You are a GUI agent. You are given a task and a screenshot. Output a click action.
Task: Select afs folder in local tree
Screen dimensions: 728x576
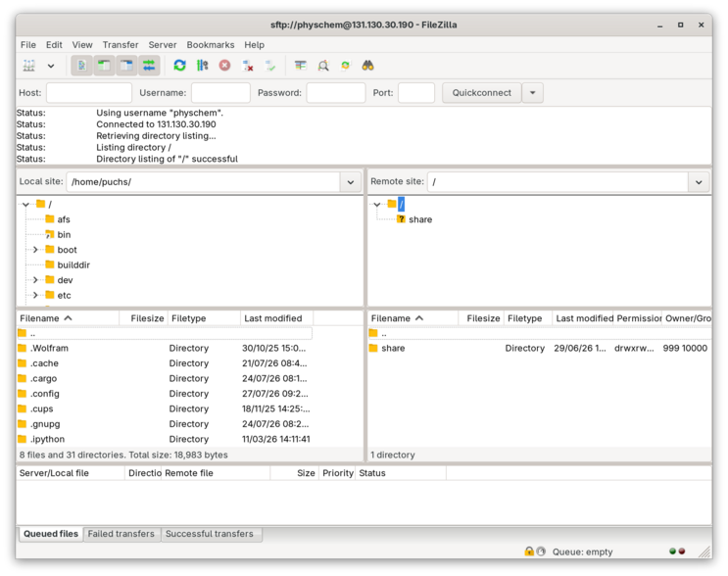64,219
